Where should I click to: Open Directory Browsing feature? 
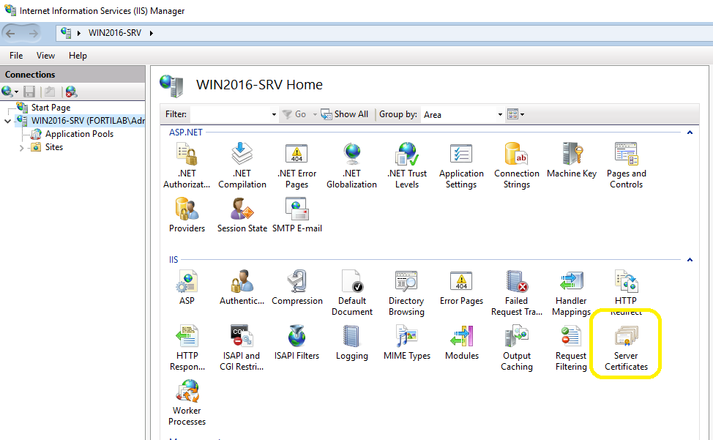(406, 293)
